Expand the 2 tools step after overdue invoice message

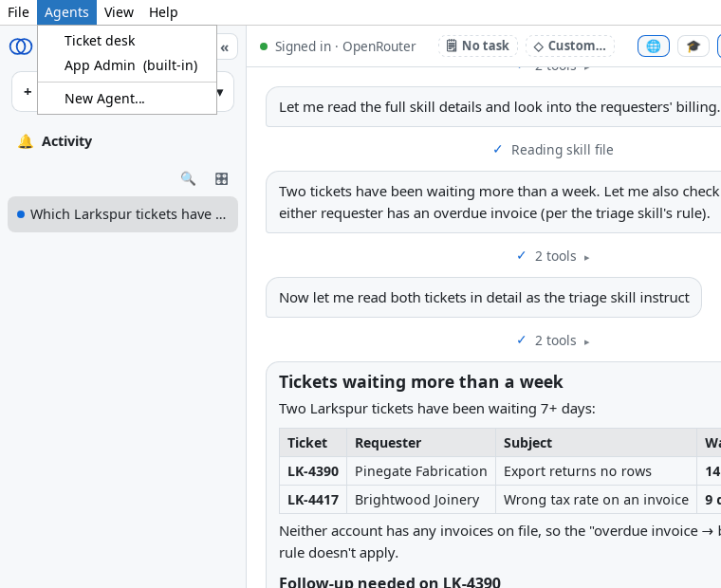pyautogui.click(x=553, y=256)
